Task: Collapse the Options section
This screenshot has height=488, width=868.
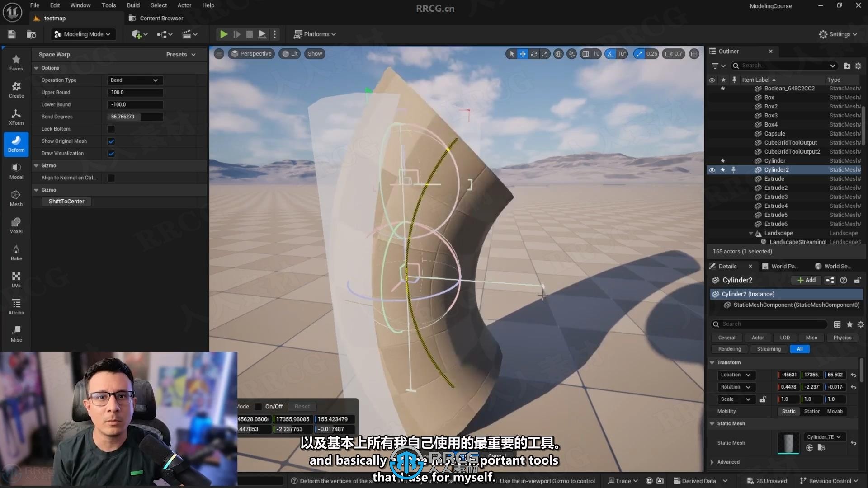Action: [36, 68]
